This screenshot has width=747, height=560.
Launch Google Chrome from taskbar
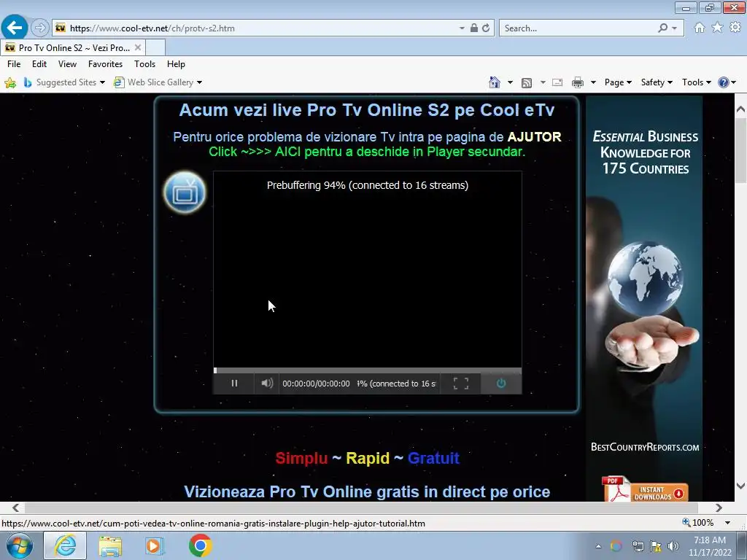(x=200, y=545)
